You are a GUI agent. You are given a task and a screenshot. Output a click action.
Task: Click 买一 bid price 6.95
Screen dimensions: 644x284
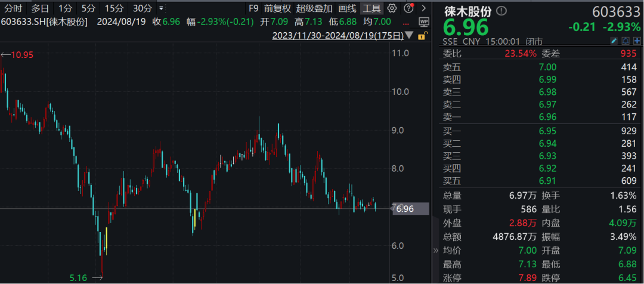point(549,131)
